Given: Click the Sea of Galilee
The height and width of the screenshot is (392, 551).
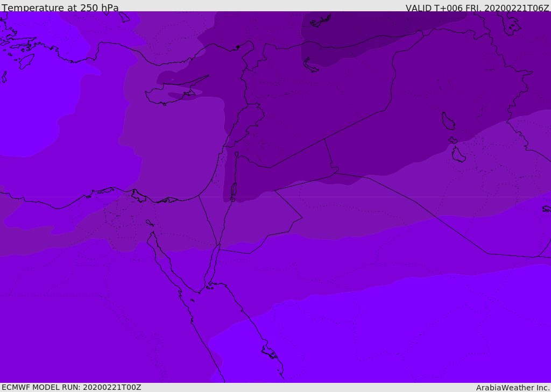Looking at the screenshot, I should pos(236,154).
